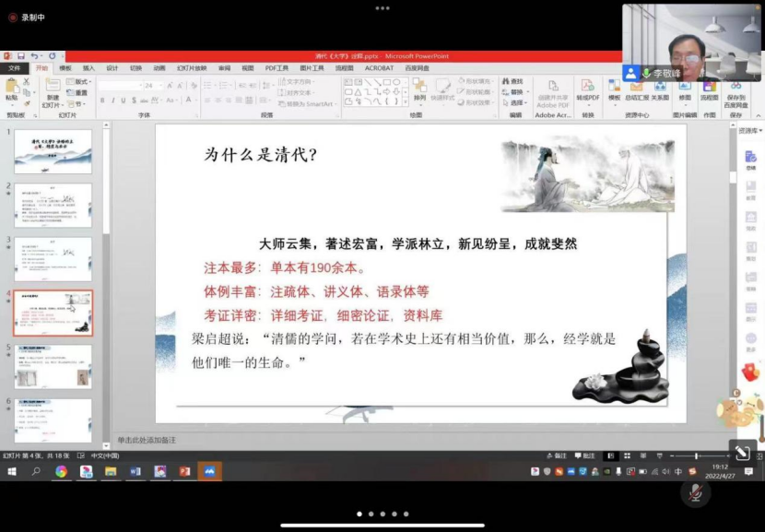
Task: Switch to Slide Sorter view in status bar
Action: tap(627, 455)
